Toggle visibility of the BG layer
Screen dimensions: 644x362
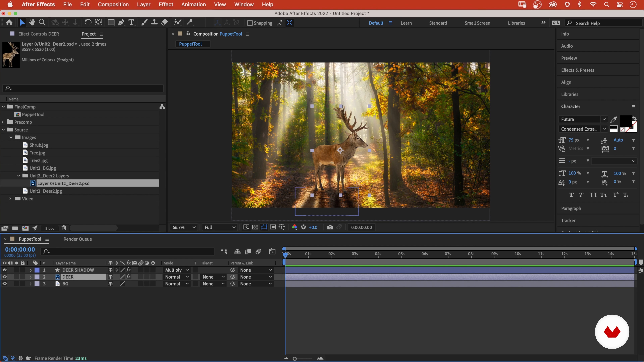coord(5,284)
